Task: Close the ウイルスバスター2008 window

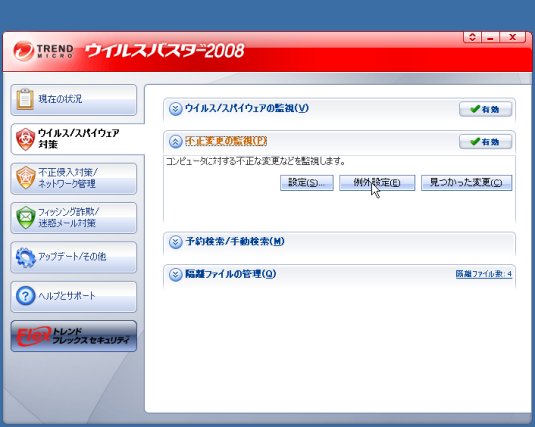Action: click(x=512, y=37)
